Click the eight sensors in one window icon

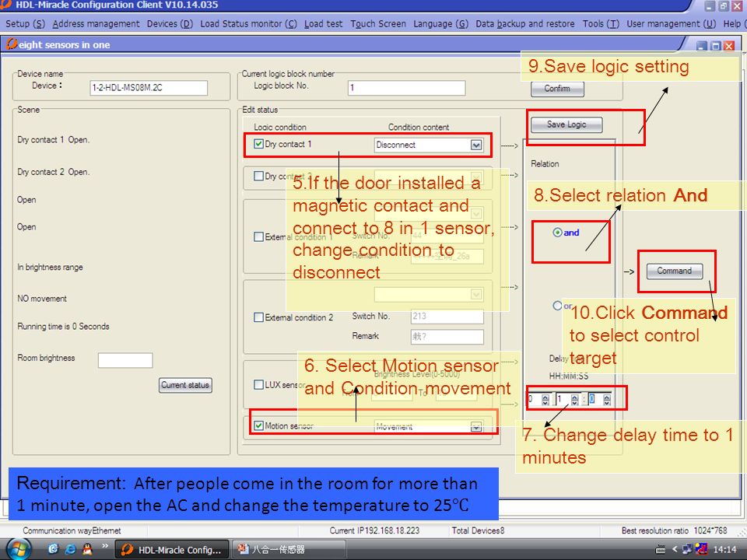pos(12,44)
